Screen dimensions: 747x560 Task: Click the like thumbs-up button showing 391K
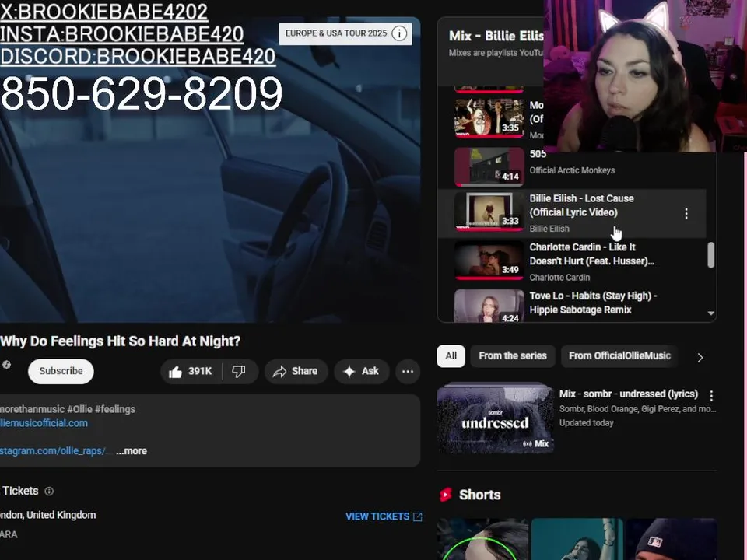191,372
